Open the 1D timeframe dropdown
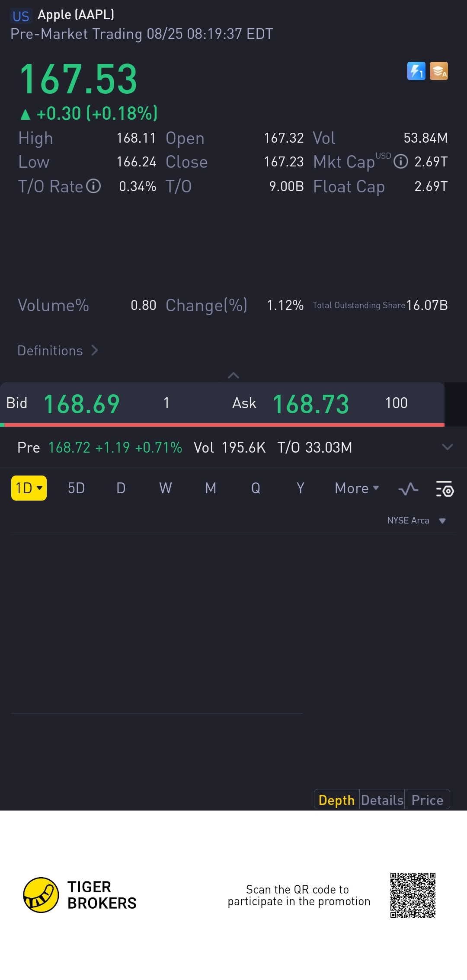 click(29, 488)
